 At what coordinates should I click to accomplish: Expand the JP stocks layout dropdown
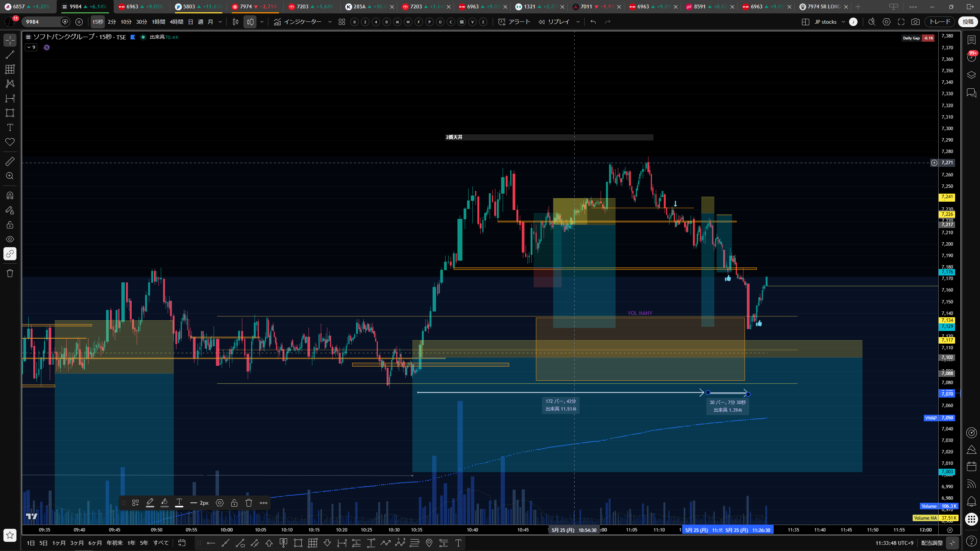click(843, 22)
